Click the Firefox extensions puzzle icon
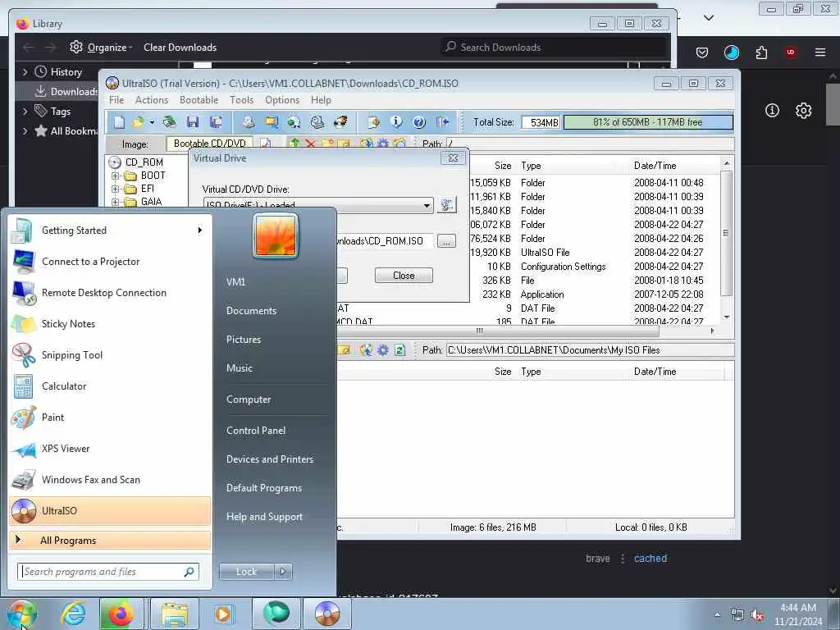 coord(761,52)
